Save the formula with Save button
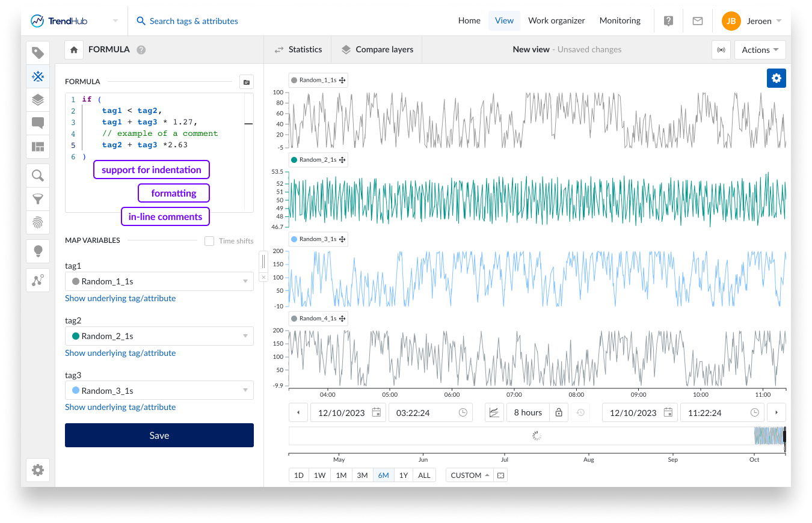The width and height of the screenshot is (812, 523). click(159, 435)
